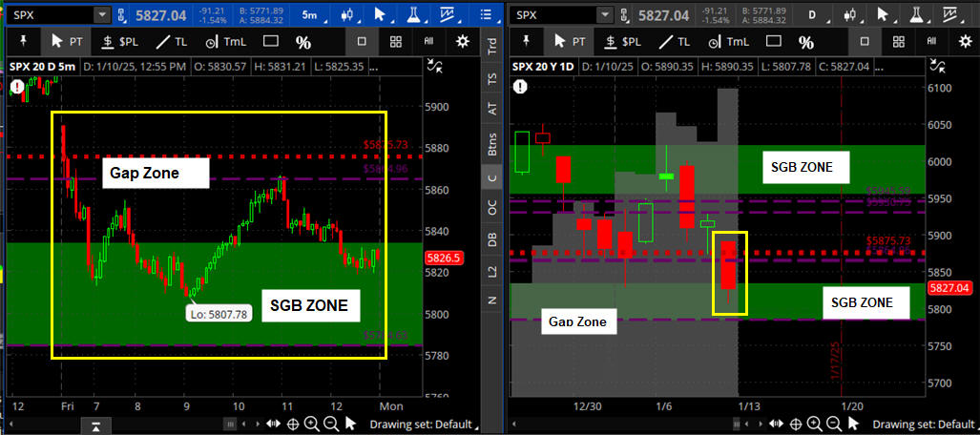Switch left chart to four-grid layout
This screenshot has width=980, height=435.
click(396, 42)
